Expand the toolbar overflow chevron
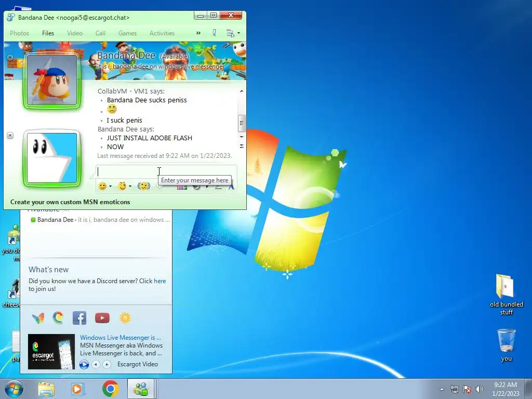The width and height of the screenshot is (532, 399). (x=198, y=33)
